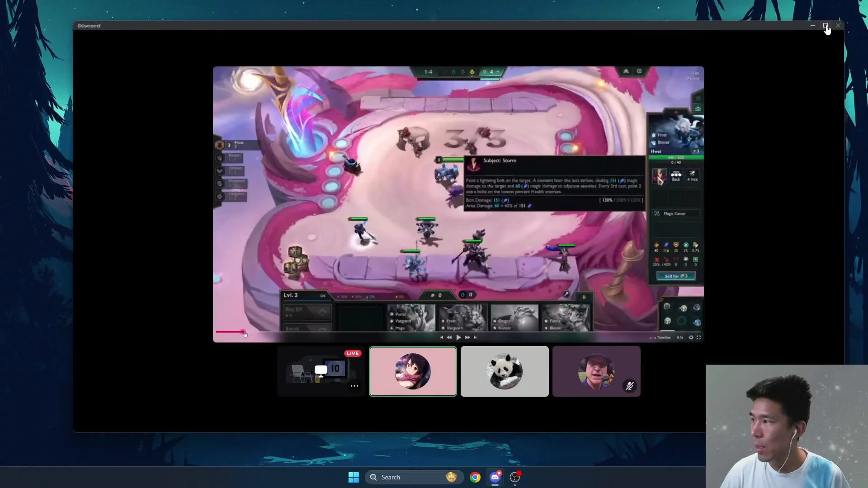868x488 pixels.
Task: Click the Lvl. 3 level indicator
Action: coord(291,295)
